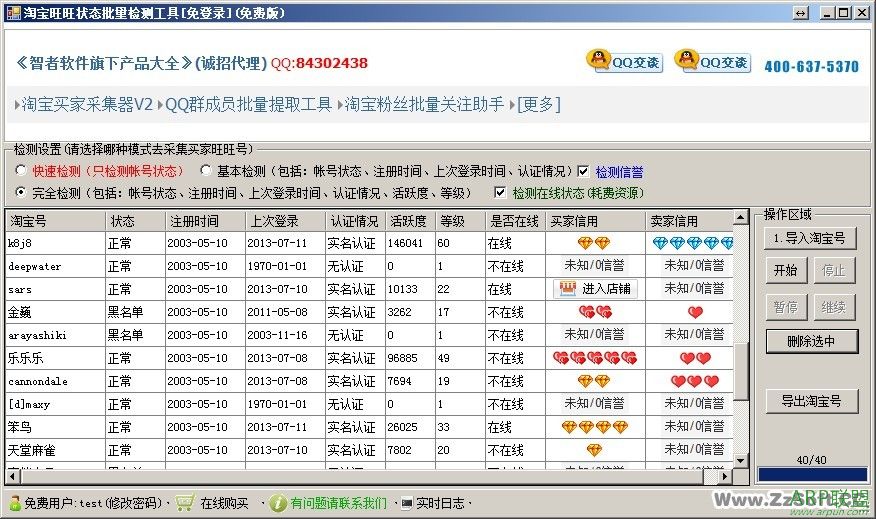Screen dimensions: 876x519
Task: Click horizontal scrollbar left arrow
Action: point(12,477)
